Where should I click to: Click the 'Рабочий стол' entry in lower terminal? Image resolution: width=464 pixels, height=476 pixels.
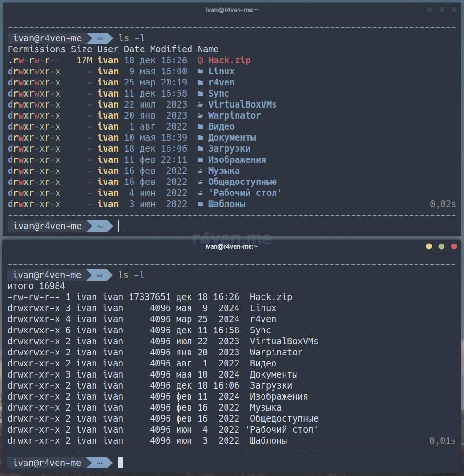pos(282,430)
